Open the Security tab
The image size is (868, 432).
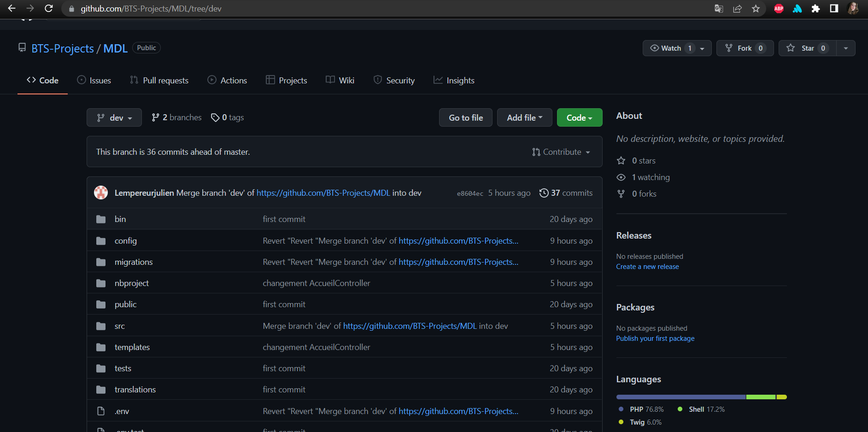pyautogui.click(x=394, y=80)
